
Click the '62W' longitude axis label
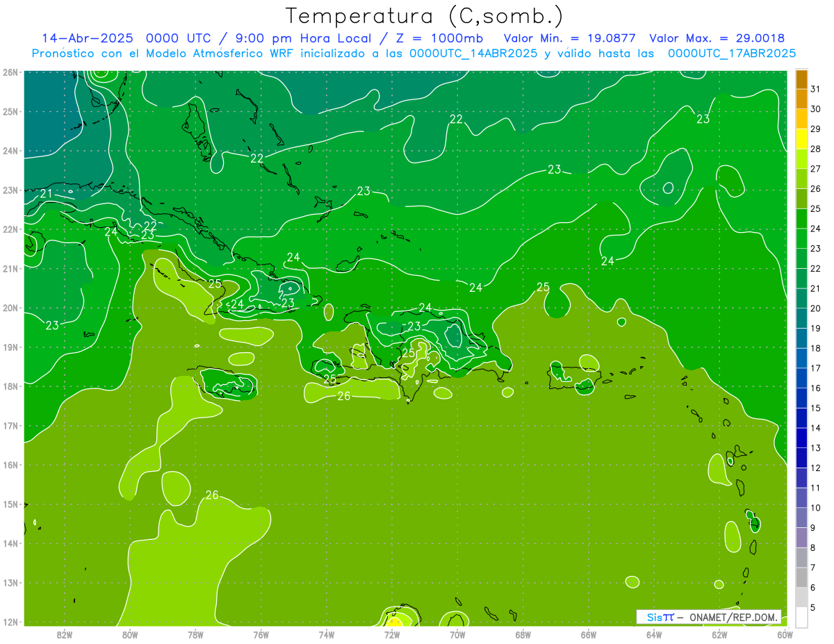[x=720, y=634]
